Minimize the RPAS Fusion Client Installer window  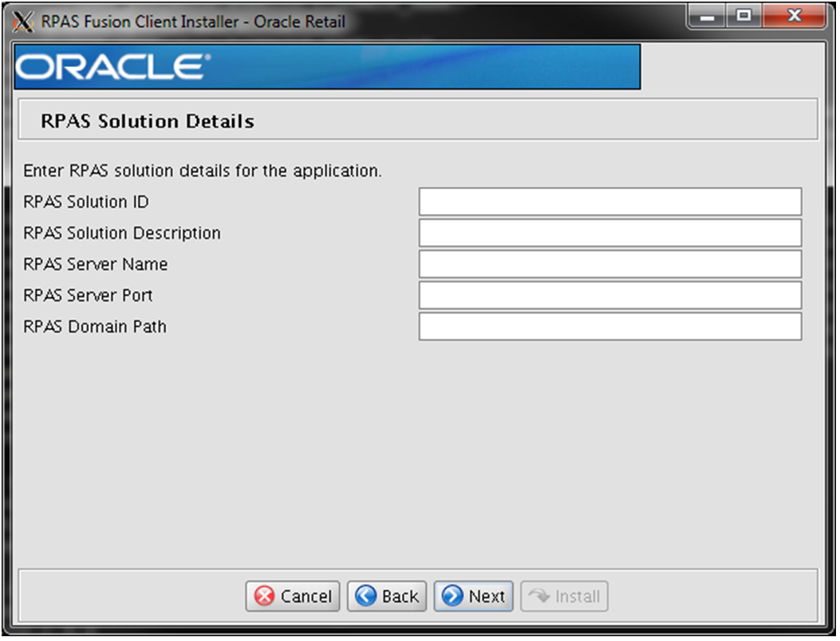707,16
